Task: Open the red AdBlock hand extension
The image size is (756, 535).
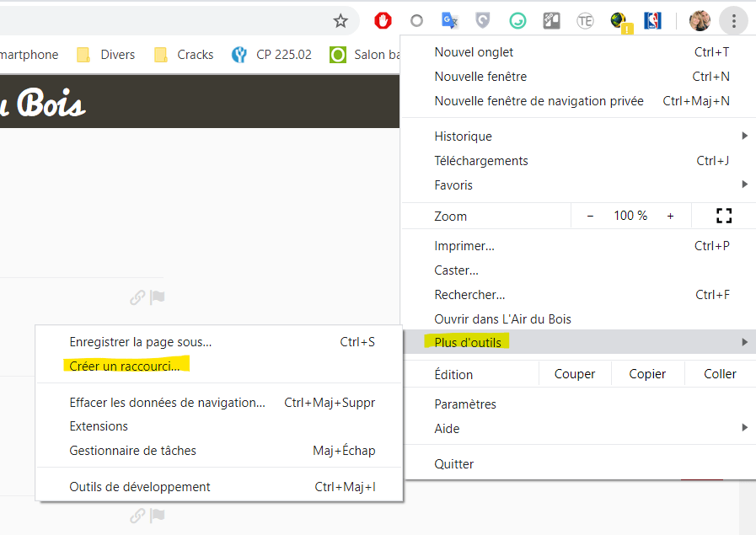Action: (x=383, y=21)
